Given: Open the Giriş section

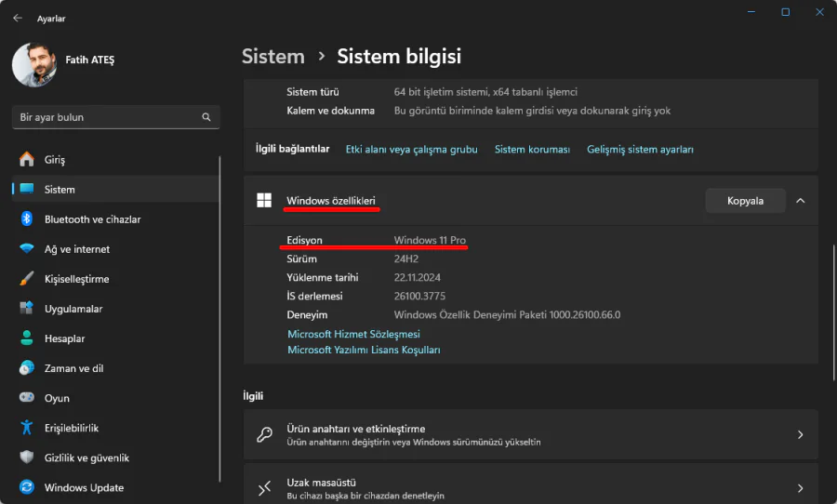Looking at the screenshot, I should click(114, 159).
